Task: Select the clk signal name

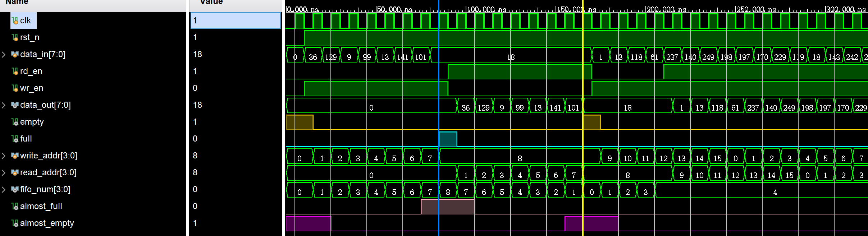Action: [26, 20]
